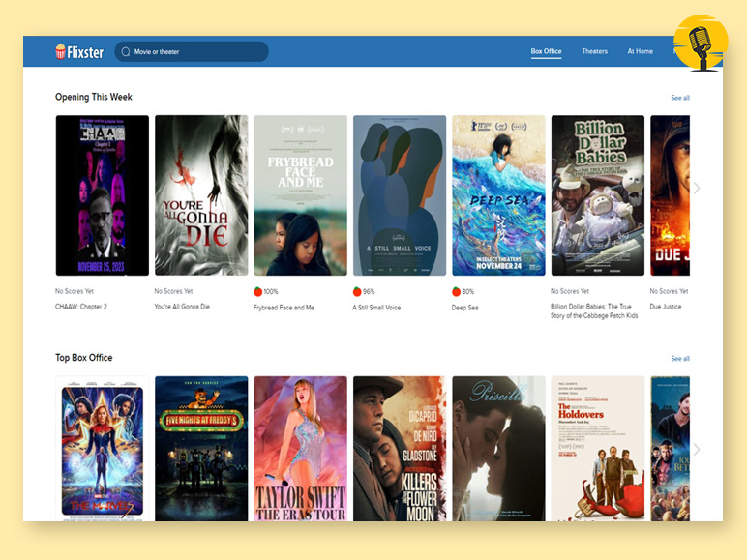Screen dimensions: 747x560
Task: Open the Priscilla poster
Action: (498, 449)
